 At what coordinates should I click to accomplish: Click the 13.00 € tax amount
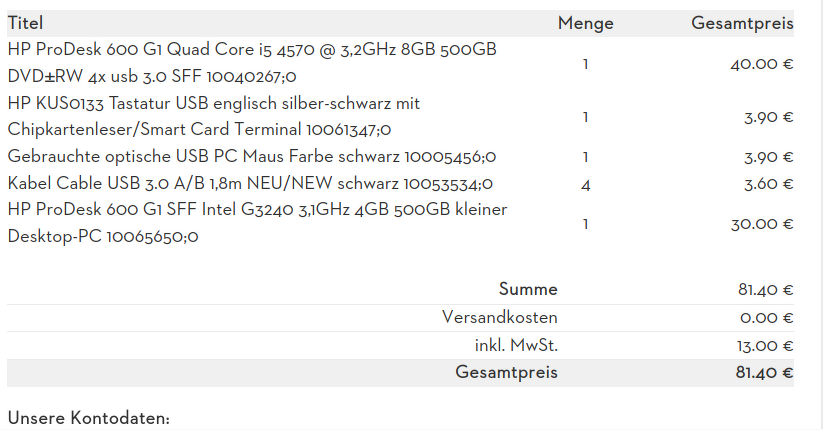click(765, 346)
